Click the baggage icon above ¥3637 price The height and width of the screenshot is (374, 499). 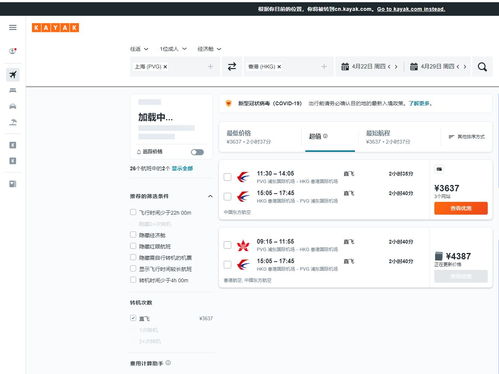[439, 169]
